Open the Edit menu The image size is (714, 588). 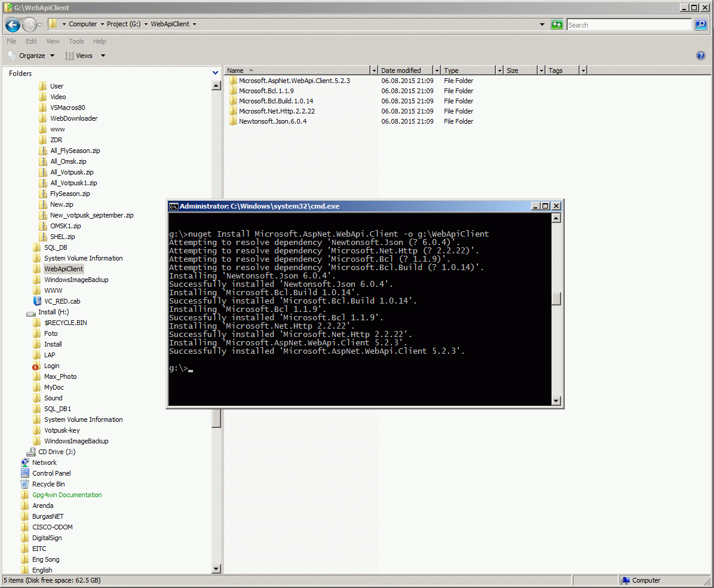[x=31, y=41]
